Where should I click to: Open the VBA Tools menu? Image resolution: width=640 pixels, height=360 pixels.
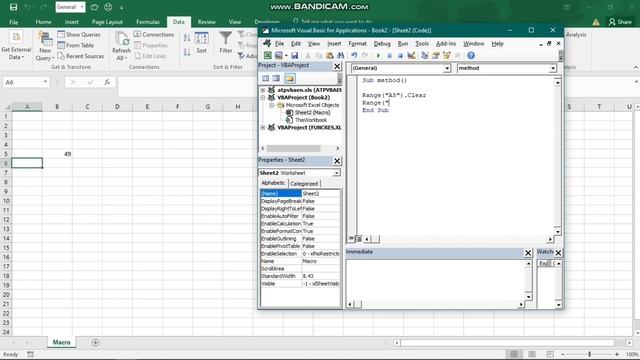pyautogui.click(x=422, y=44)
